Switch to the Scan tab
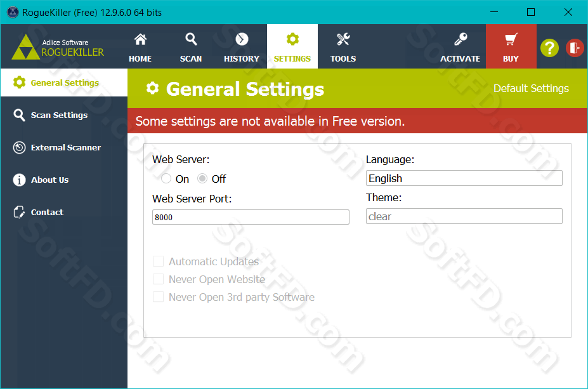The height and width of the screenshot is (389, 588). coord(191,46)
